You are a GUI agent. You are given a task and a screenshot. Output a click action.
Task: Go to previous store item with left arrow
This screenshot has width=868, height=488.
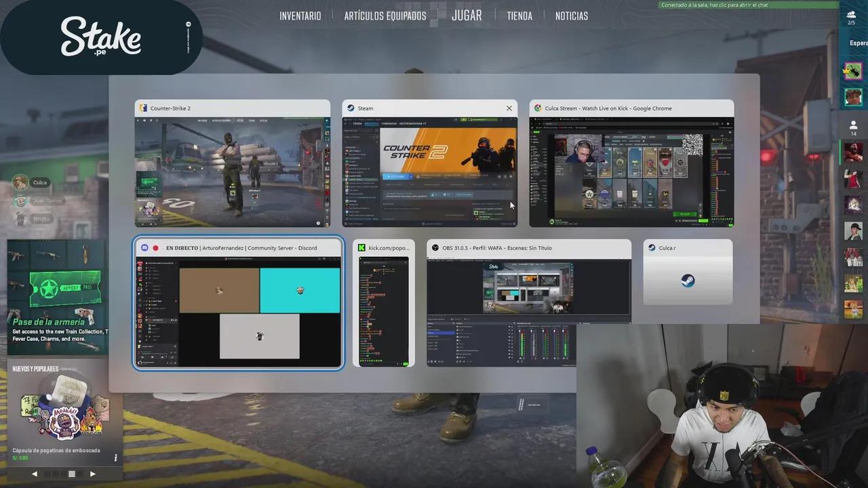pos(35,474)
